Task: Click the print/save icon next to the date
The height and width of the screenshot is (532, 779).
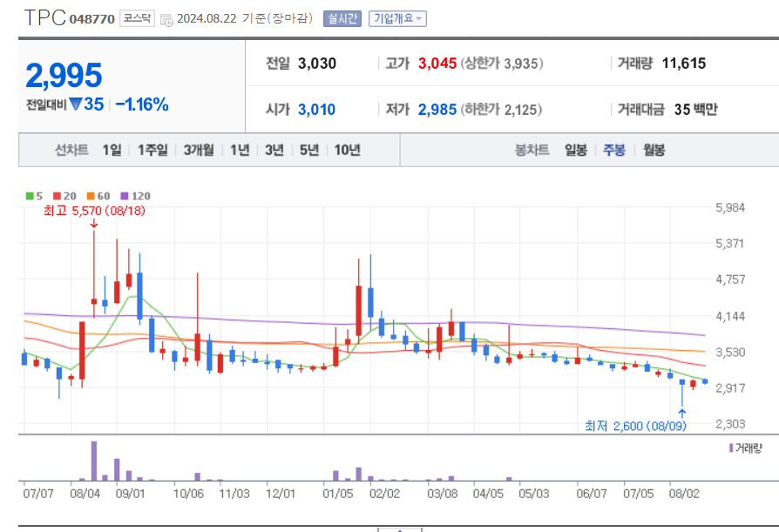Action: (167, 18)
